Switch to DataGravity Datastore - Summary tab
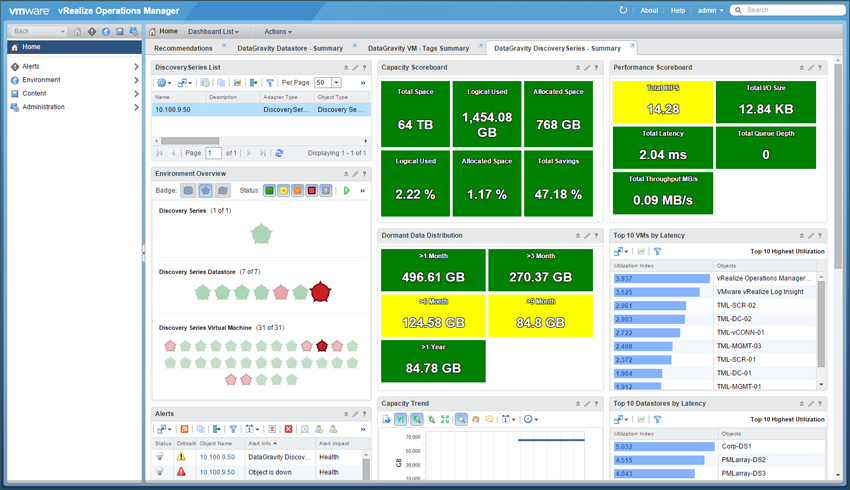Image resolution: width=850 pixels, height=490 pixels. 290,48
